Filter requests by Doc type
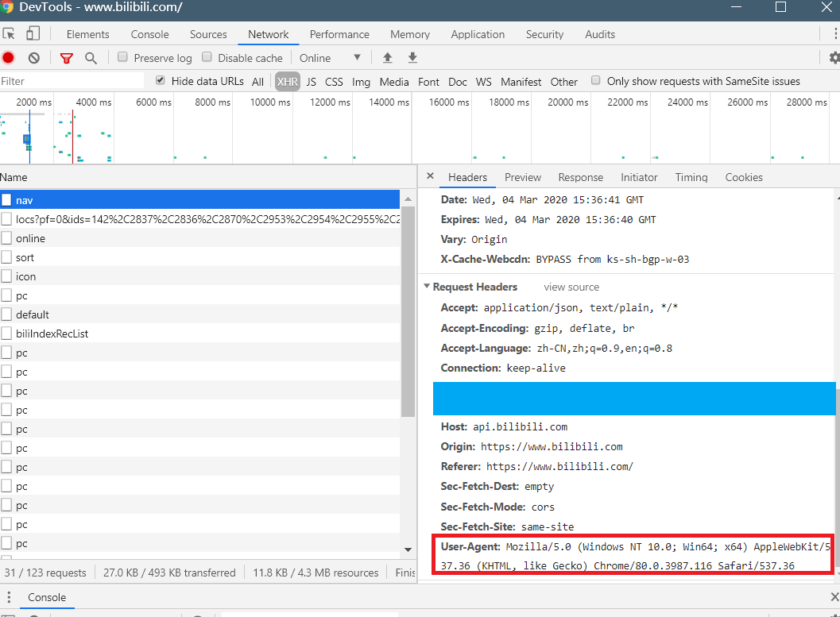Viewport: 840px width, 617px height. point(458,81)
